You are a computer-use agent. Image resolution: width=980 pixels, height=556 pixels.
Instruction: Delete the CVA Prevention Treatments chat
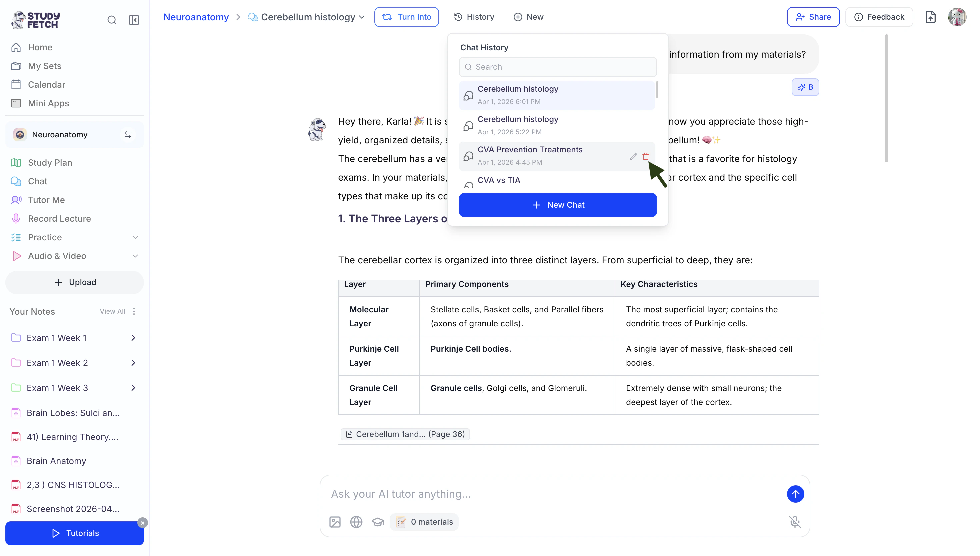(x=645, y=156)
